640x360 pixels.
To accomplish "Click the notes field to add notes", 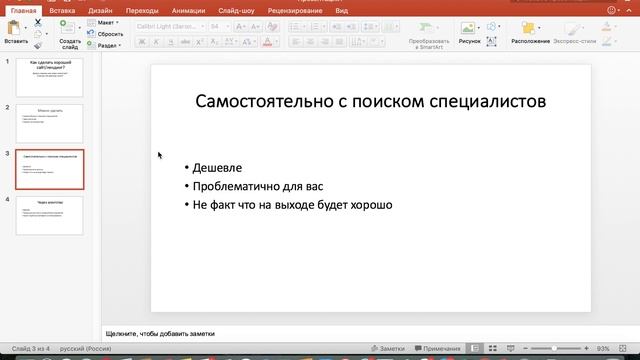I will tap(370, 334).
